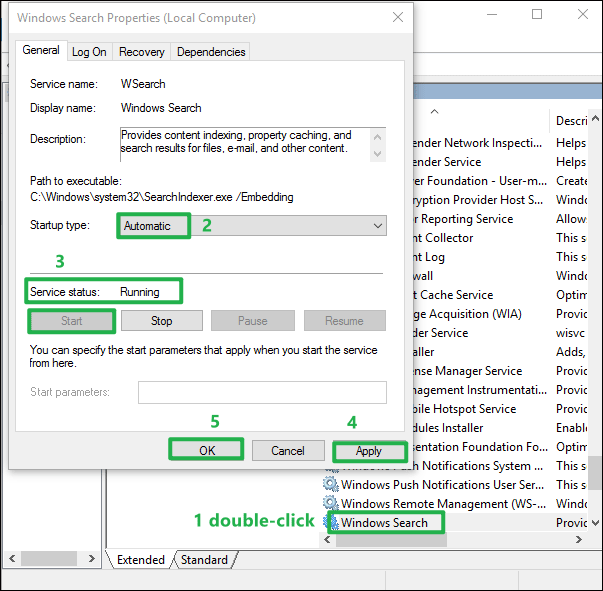Click gear icon of Windows Remote Management

pyautogui.click(x=331, y=503)
